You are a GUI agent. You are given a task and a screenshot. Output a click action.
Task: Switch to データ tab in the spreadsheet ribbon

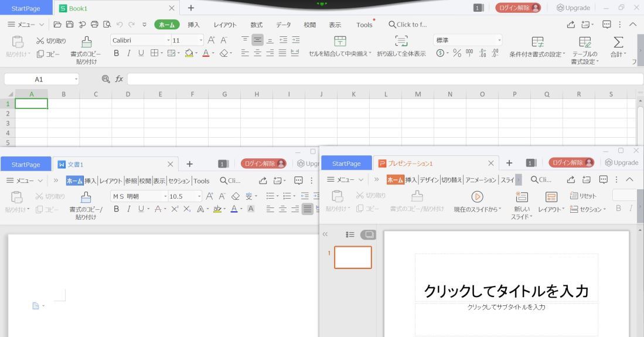[x=284, y=25]
